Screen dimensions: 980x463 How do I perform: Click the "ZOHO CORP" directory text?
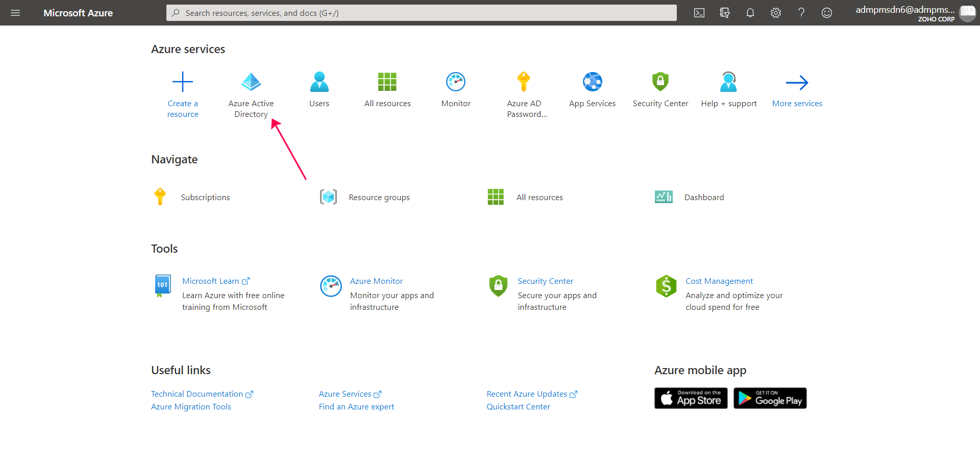[x=936, y=19]
